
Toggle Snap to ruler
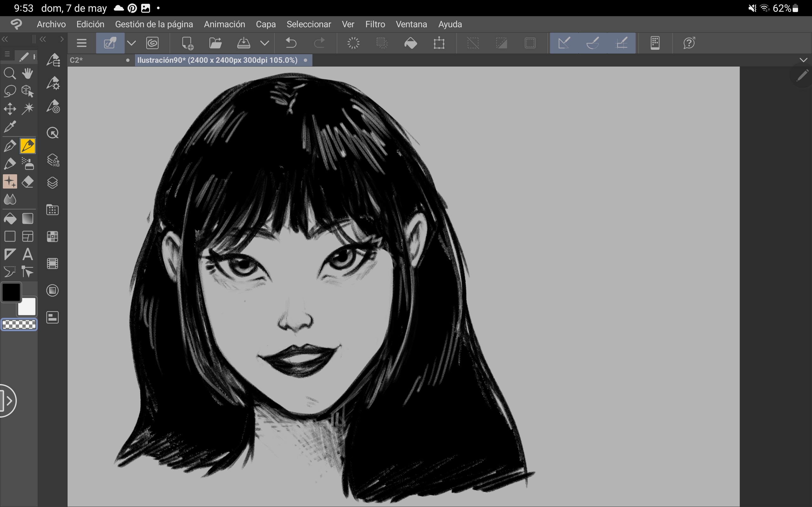pyautogui.click(x=564, y=43)
